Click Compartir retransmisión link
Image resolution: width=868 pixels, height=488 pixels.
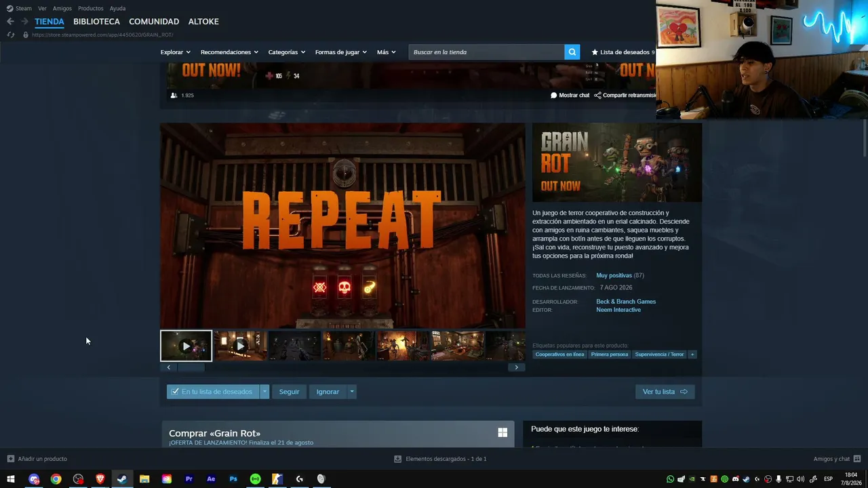pyautogui.click(x=625, y=96)
